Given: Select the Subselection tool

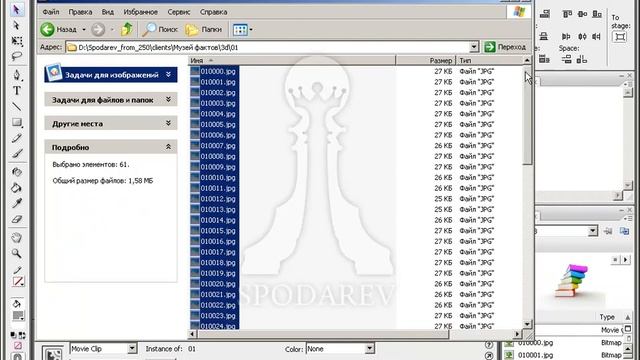Looking at the screenshot, I should pyautogui.click(x=16, y=25).
